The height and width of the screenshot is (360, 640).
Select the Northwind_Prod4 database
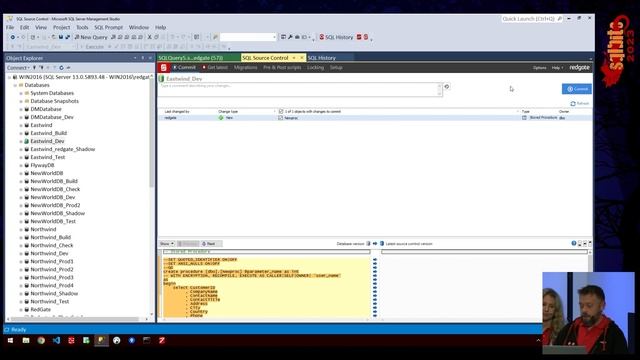[x=52, y=285]
